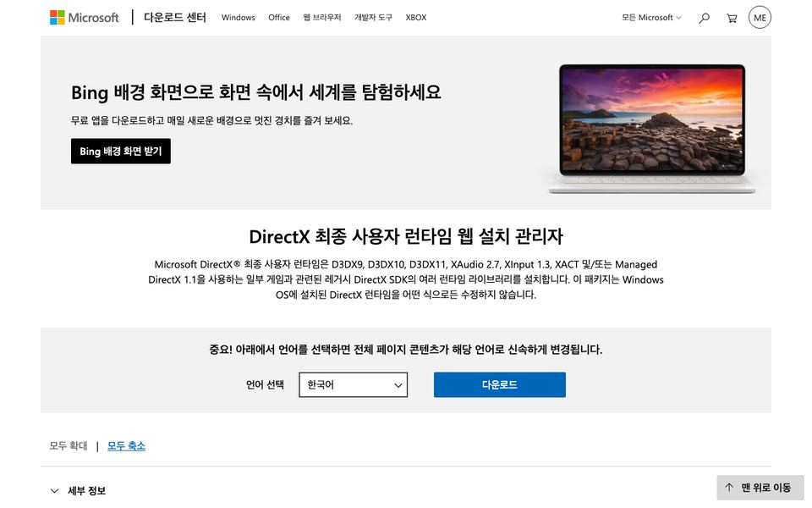Image resolution: width=812 pixels, height=508 pixels.
Task: Open the ME account avatar
Action: click(760, 18)
